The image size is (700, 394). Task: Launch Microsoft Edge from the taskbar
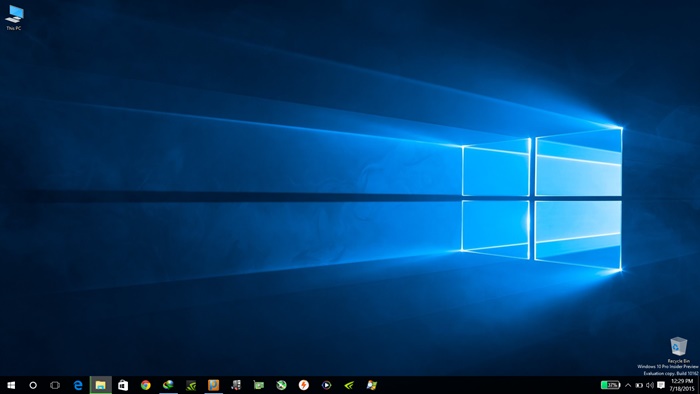click(x=78, y=385)
